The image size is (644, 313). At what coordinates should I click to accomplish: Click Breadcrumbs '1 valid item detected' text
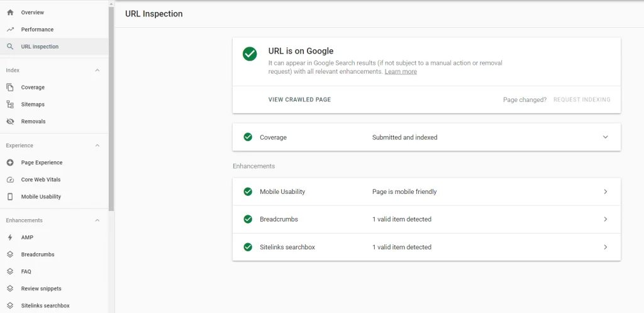[402, 219]
